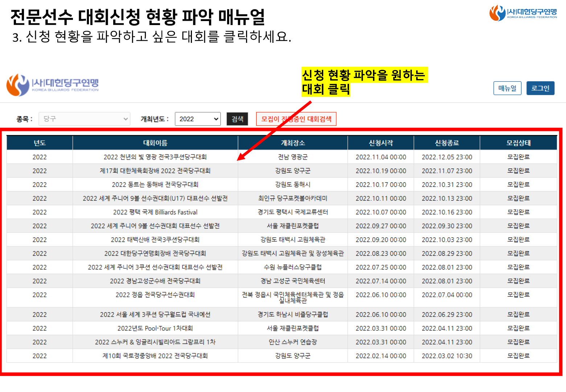Click the Korea Billiards Federation logo at top right
Viewport: 566px width, 392px height.
(x=523, y=13)
